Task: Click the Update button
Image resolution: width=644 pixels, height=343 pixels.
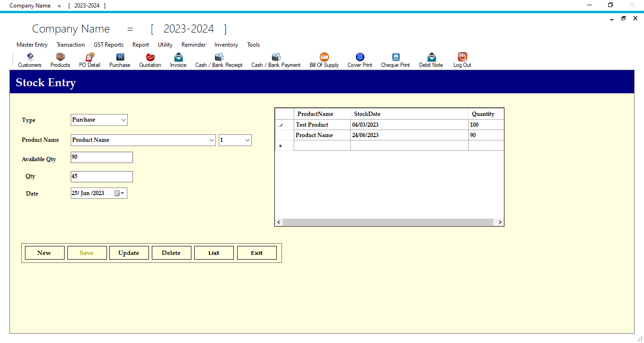Action: [129, 253]
